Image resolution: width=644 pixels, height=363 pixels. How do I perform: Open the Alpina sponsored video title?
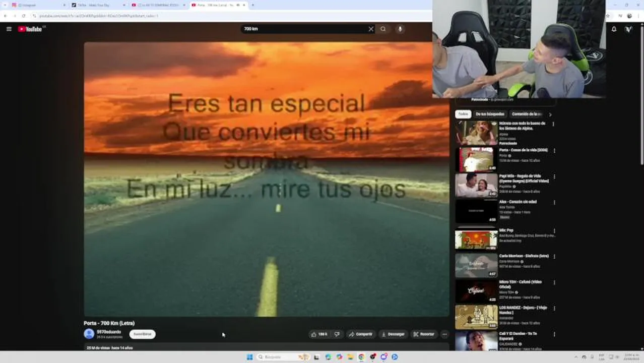click(523, 126)
